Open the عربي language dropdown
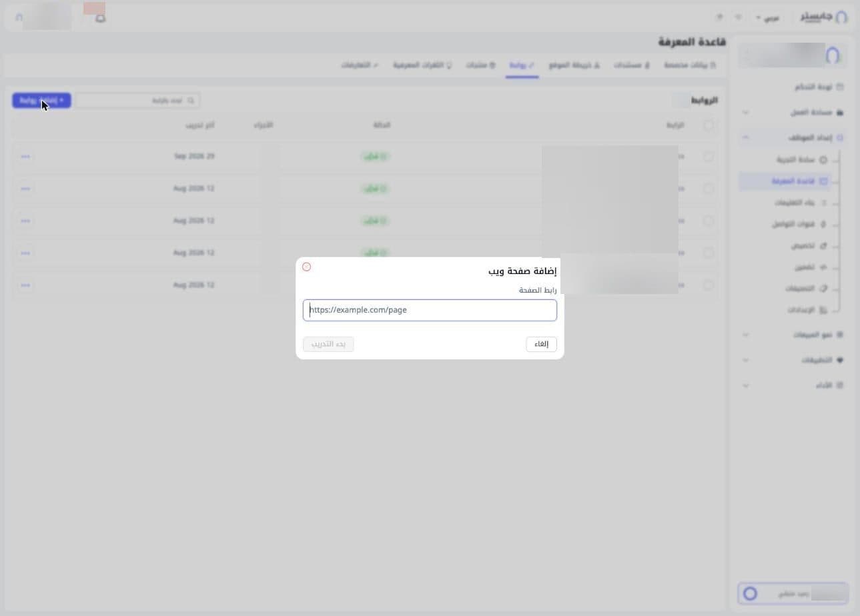This screenshot has height=616, width=860. point(767,18)
